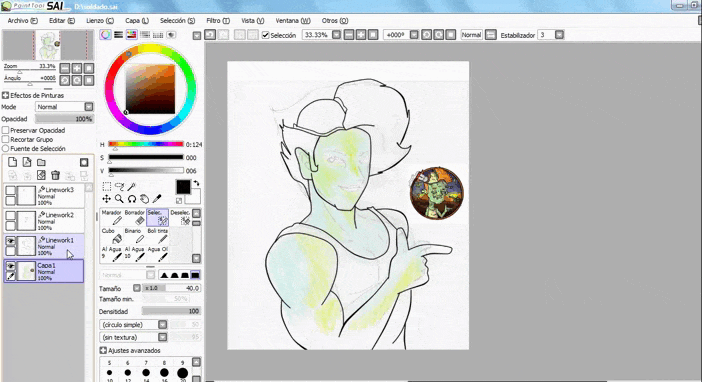Screen dimensions: 702x382
Task: Choose the Boli tinta pen tool
Action: pos(158,236)
